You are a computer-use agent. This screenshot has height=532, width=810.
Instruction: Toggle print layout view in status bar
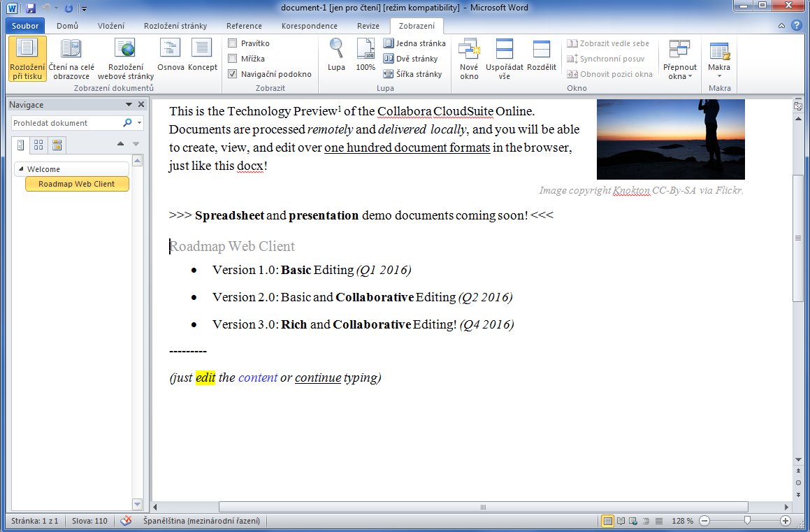(x=608, y=521)
